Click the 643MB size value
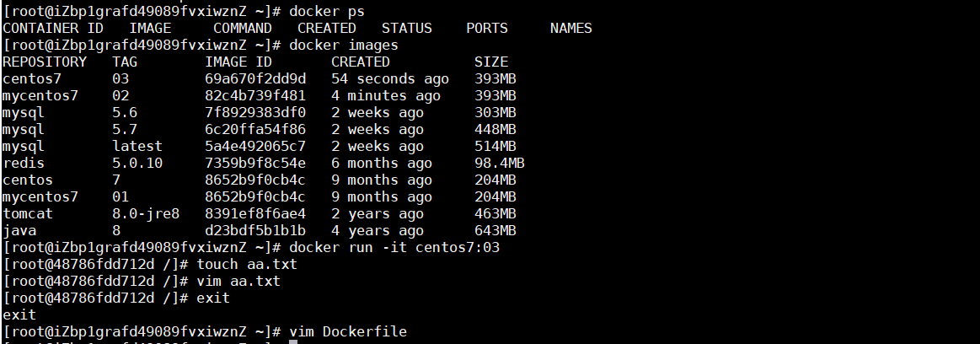The height and width of the screenshot is (344, 980). [495, 230]
